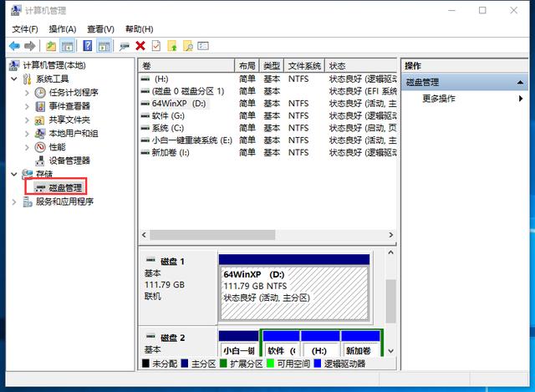Toggle the show/hide action pane button
This screenshot has width=535, height=392.
(x=104, y=46)
